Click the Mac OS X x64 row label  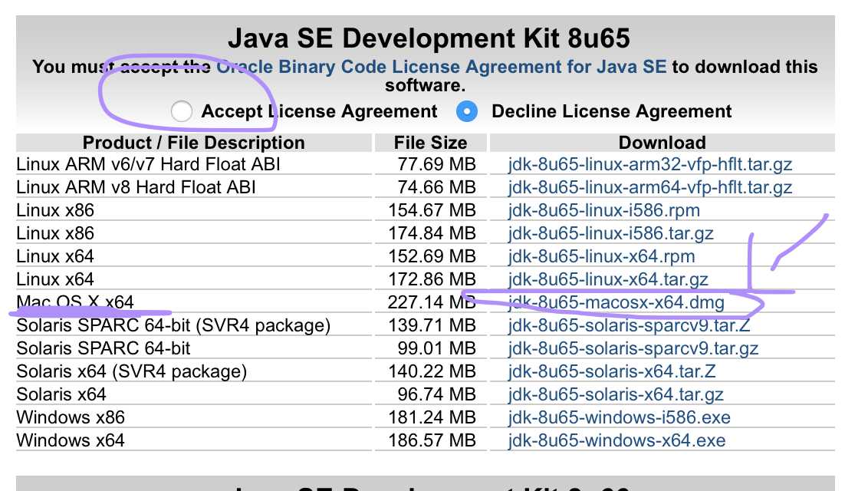(75, 302)
